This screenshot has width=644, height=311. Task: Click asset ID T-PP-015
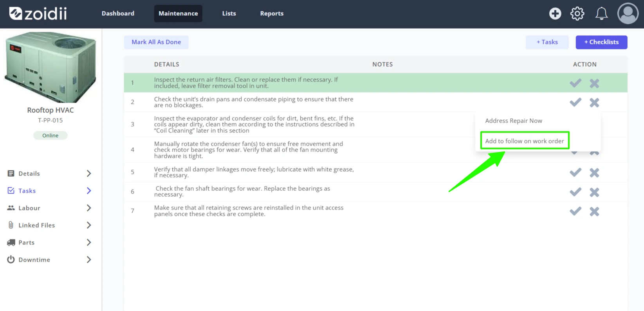tap(50, 120)
